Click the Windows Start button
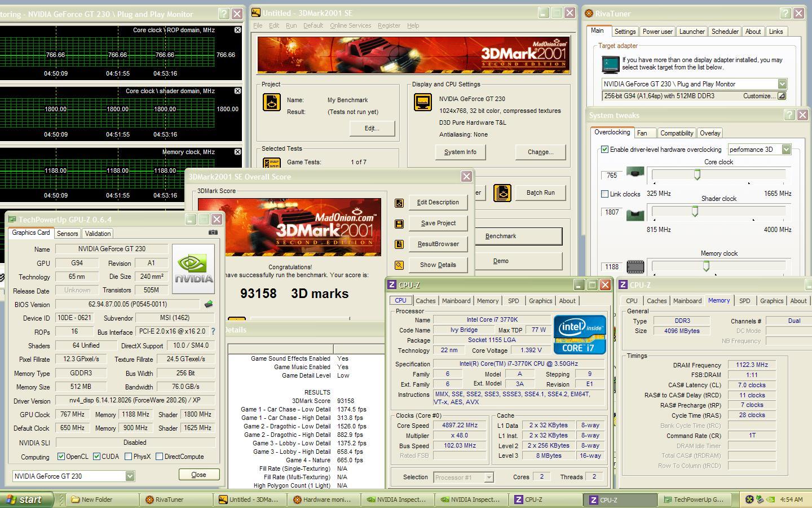812x508 pixels. 27,500
